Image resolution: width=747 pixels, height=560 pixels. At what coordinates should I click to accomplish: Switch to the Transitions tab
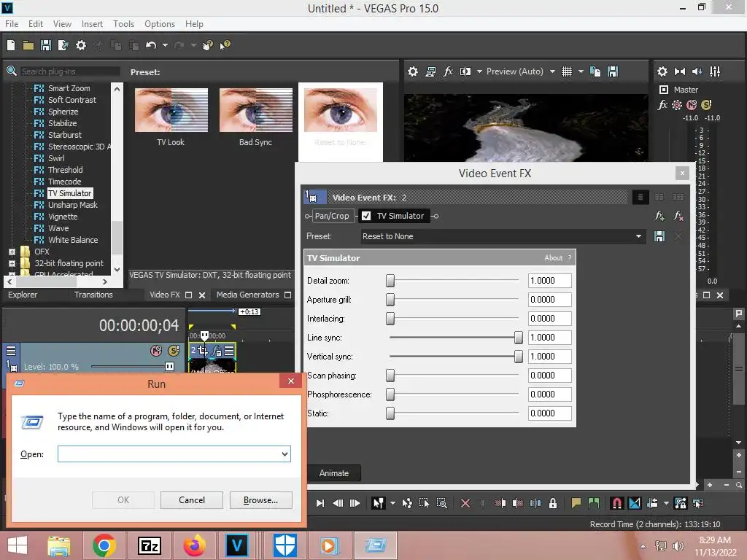pyautogui.click(x=93, y=295)
